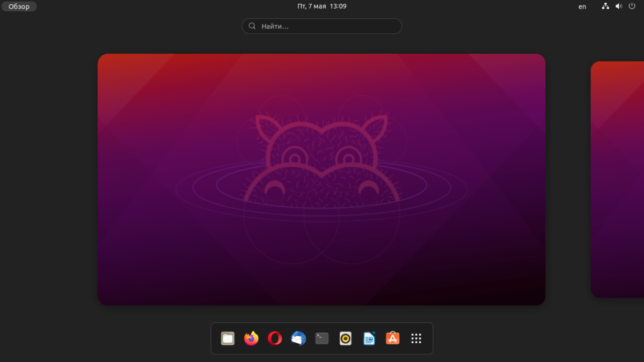
Task: Show all applications grid
Action: pos(416,338)
